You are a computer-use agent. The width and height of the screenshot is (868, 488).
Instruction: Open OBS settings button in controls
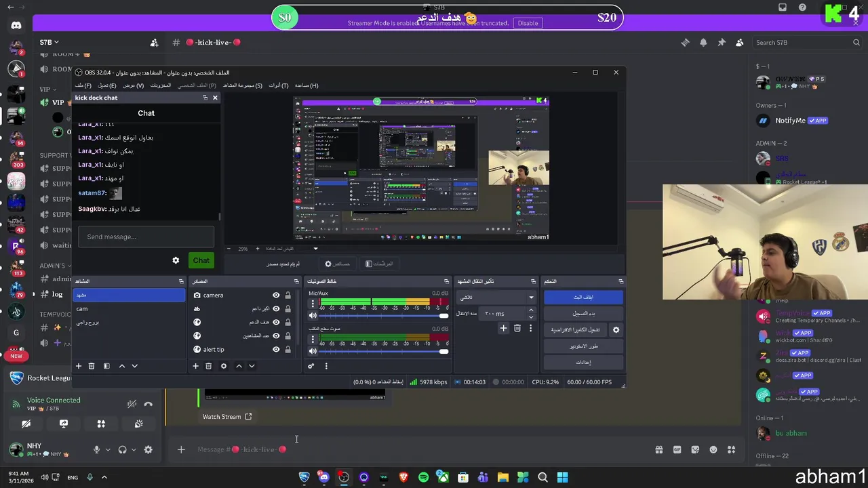583,362
